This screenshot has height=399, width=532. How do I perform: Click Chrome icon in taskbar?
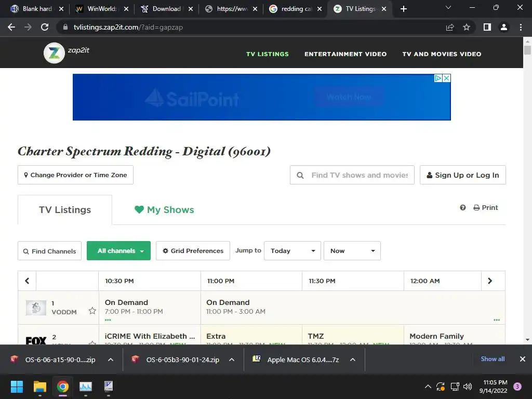click(x=63, y=387)
